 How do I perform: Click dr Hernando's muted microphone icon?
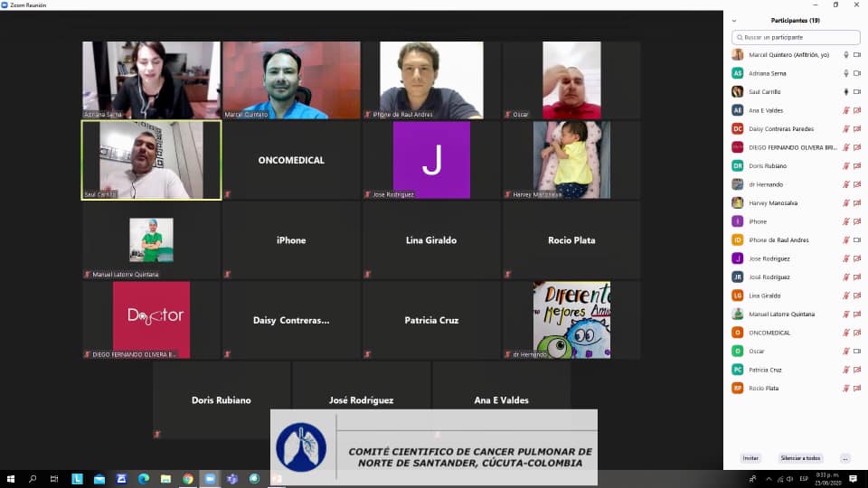[x=846, y=184]
